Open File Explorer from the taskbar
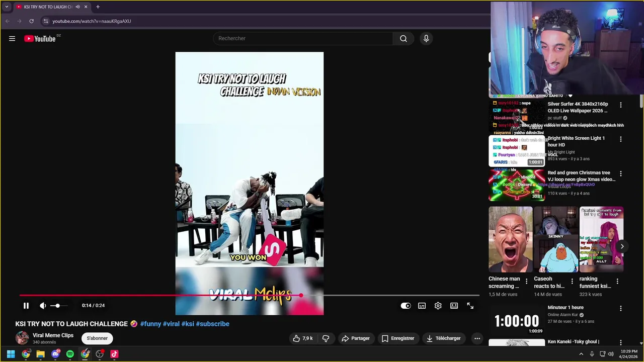The height and width of the screenshot is (362, 644). (x=40, y=354)
